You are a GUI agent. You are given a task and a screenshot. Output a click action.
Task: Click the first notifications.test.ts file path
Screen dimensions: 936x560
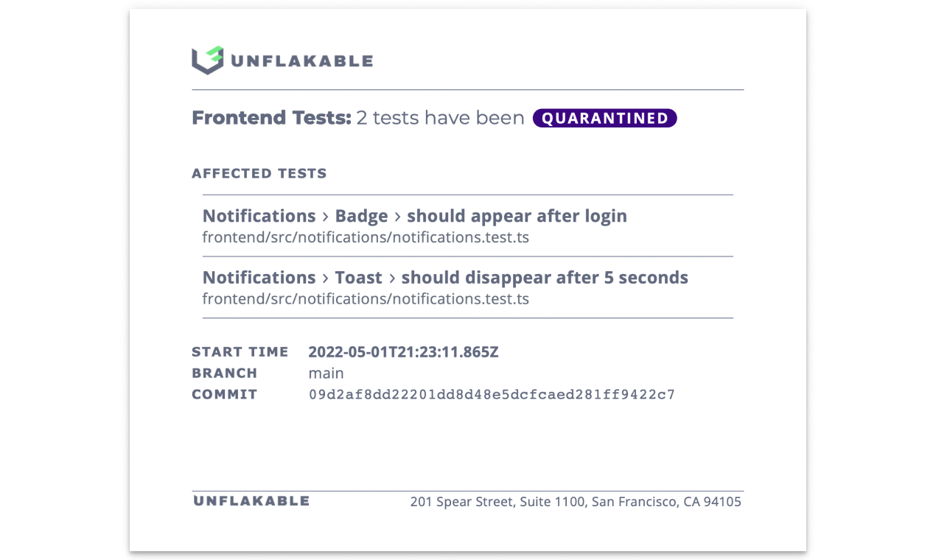coord(366,237)
